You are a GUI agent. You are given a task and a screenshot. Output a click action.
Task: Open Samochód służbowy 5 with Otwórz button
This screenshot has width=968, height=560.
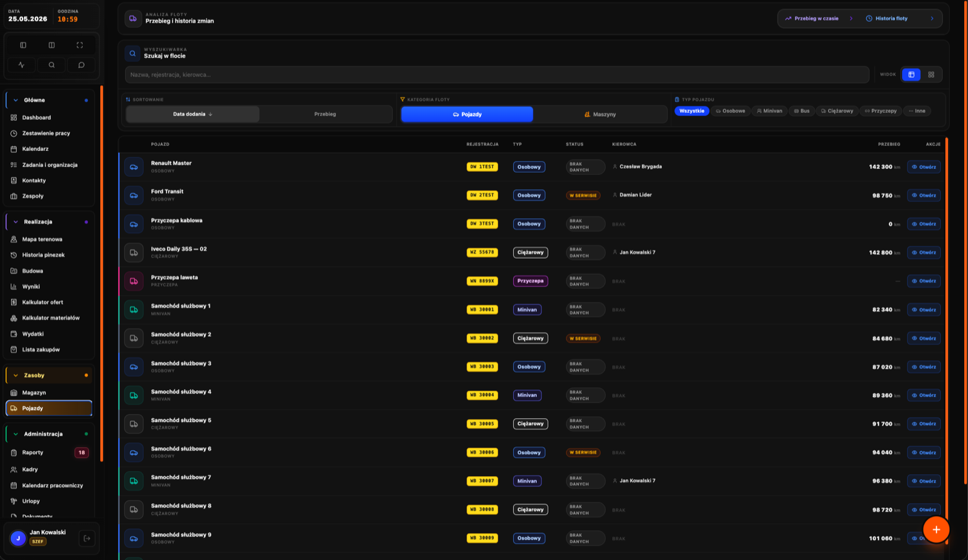(x=923, y=424)
